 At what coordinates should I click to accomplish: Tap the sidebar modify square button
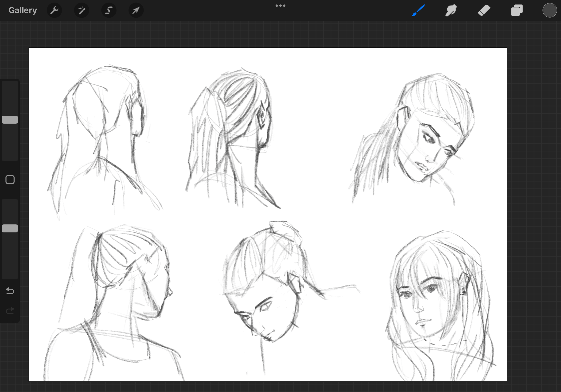10,180
